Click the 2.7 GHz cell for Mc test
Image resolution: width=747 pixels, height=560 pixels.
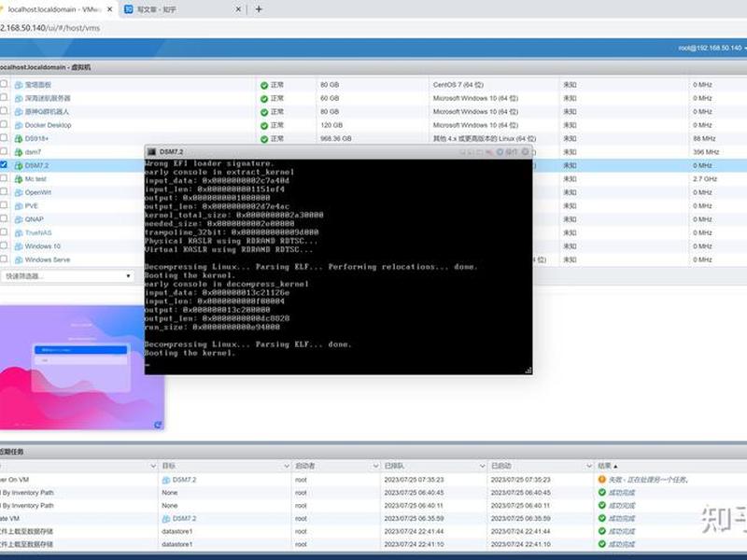tap(705, 179)
